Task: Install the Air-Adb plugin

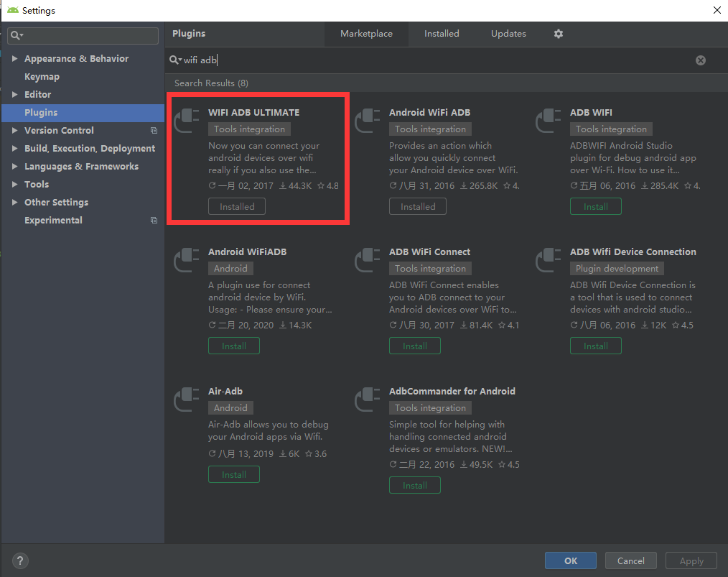Action: pos(234,475)
